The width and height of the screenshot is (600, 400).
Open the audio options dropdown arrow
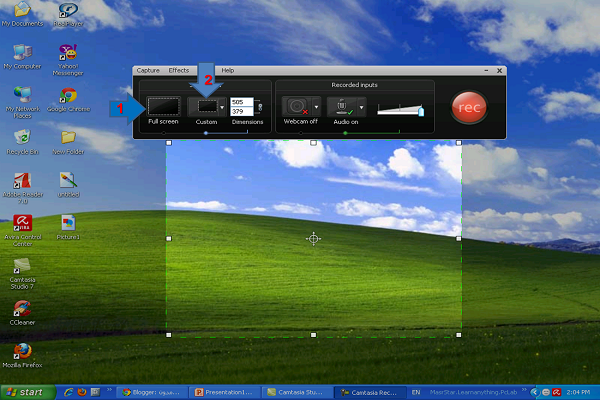(361, 107)
